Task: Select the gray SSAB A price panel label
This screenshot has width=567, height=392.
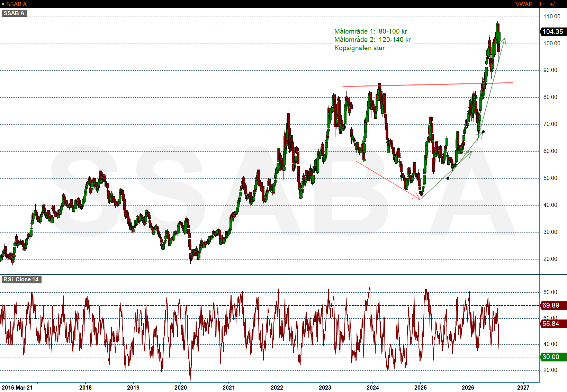Action: [14, 13]
